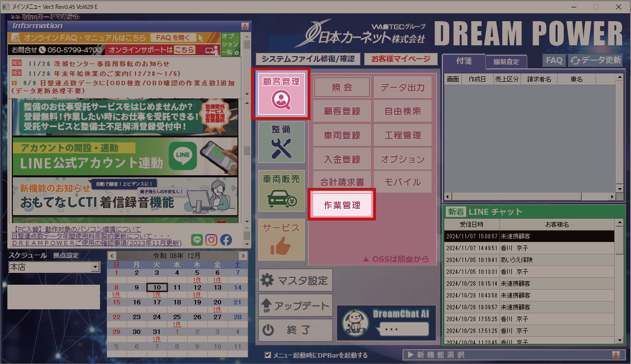Open the LINE公式アカウント連動 banner
The image size is (631, 364).
pyautogui.click(x=125, y=157)
